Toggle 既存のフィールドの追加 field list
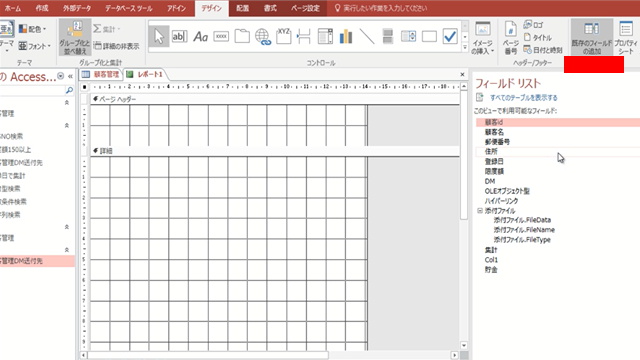The height and width of the screenshot is (360, 640). (x=591, y=38)
